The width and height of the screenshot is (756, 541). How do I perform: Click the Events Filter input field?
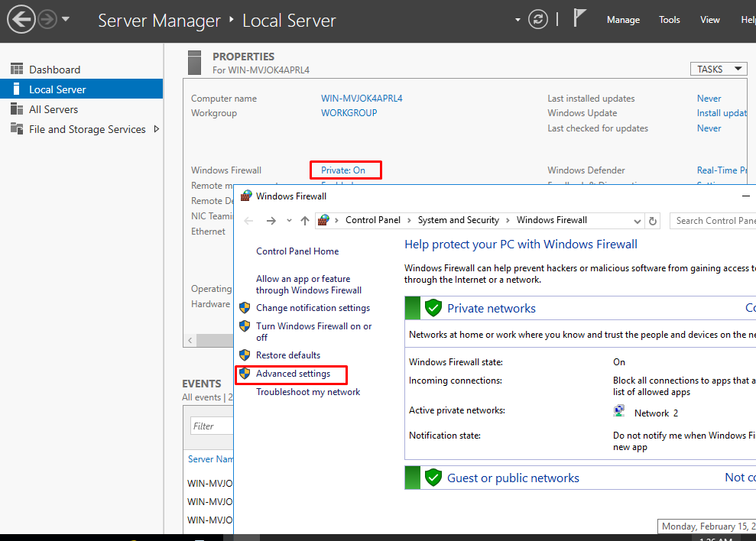(x=213, y=426)
